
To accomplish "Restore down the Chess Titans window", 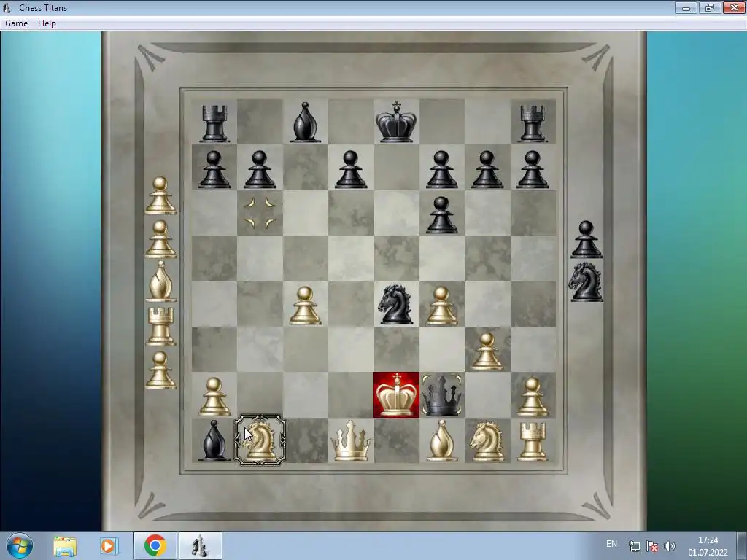I will pyautogui.click(x=709, y=7).
